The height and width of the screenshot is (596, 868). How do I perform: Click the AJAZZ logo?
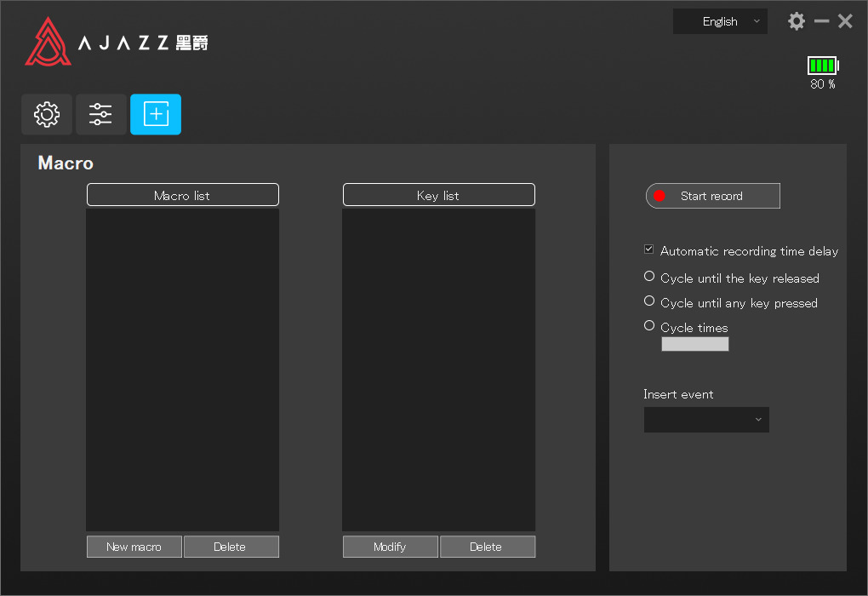(x=117, y=42)
